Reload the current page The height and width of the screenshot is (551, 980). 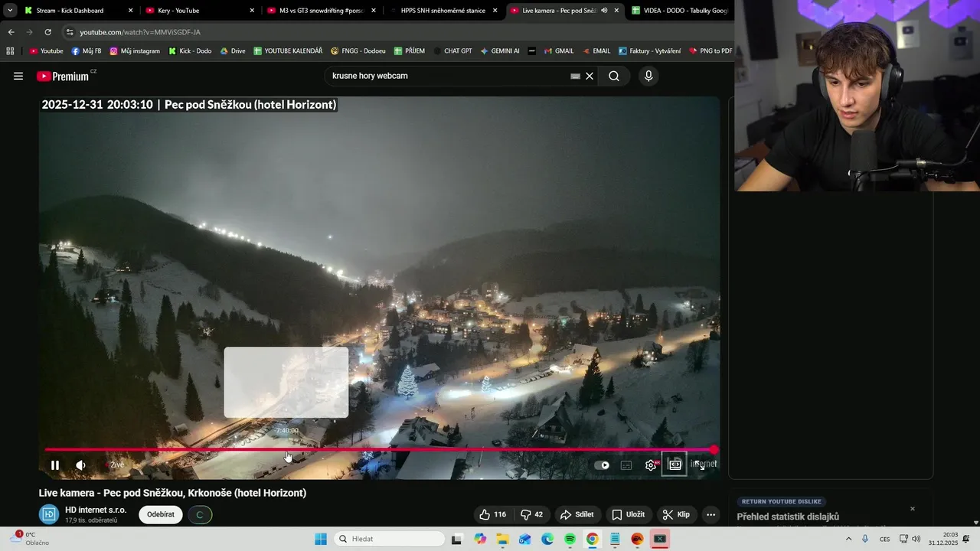47,32
